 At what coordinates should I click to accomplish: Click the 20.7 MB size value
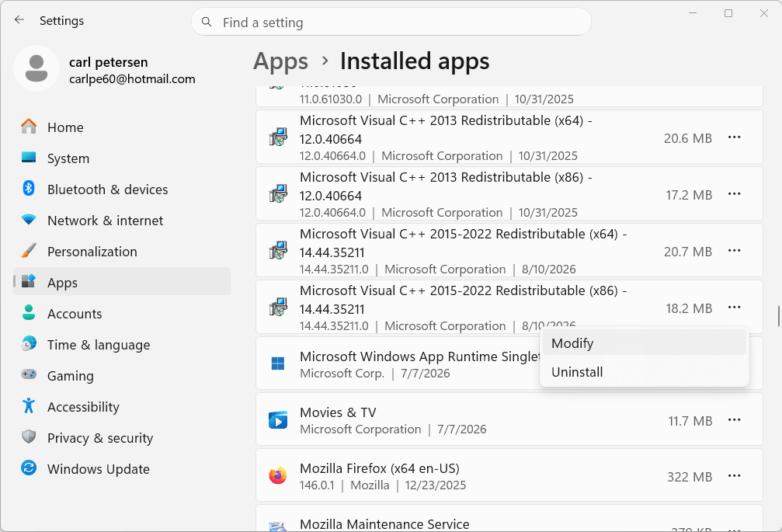(x=688, y=252)
